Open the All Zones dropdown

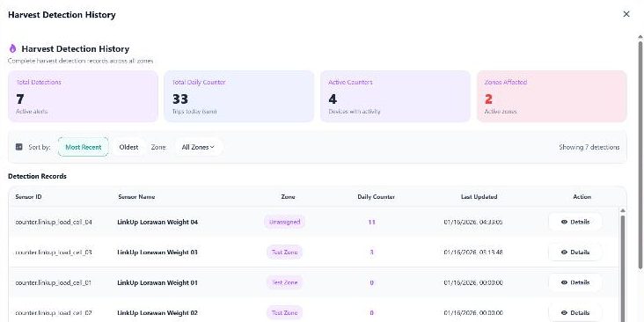[x=198, y=147]
